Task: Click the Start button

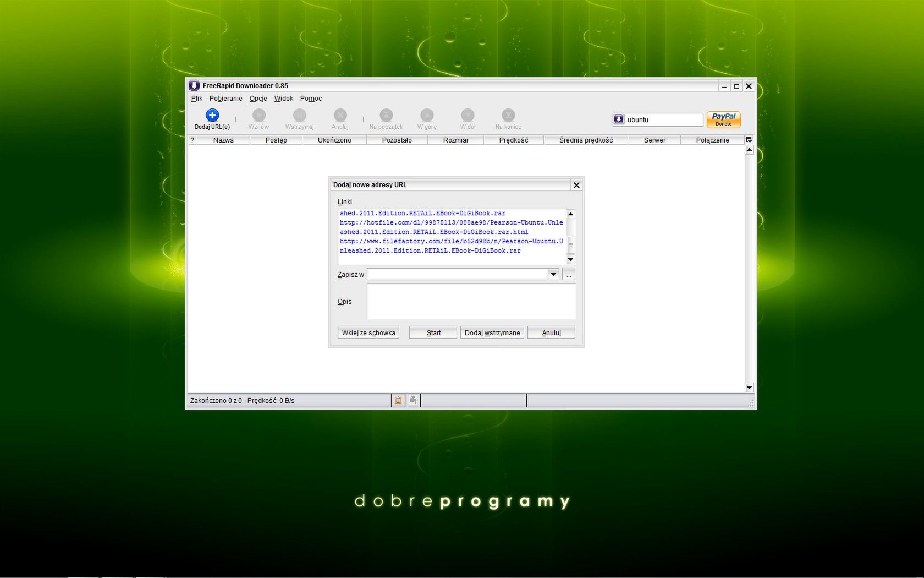Action: (433, 332)
